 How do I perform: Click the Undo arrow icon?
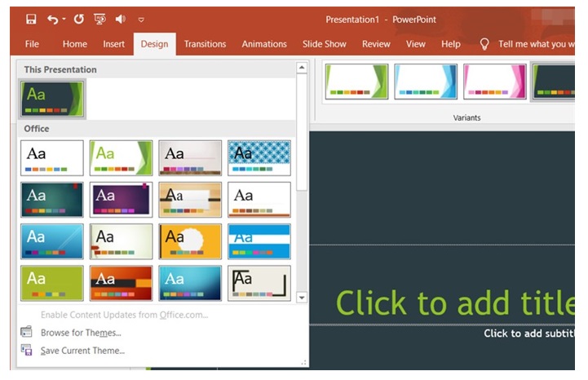52,19
